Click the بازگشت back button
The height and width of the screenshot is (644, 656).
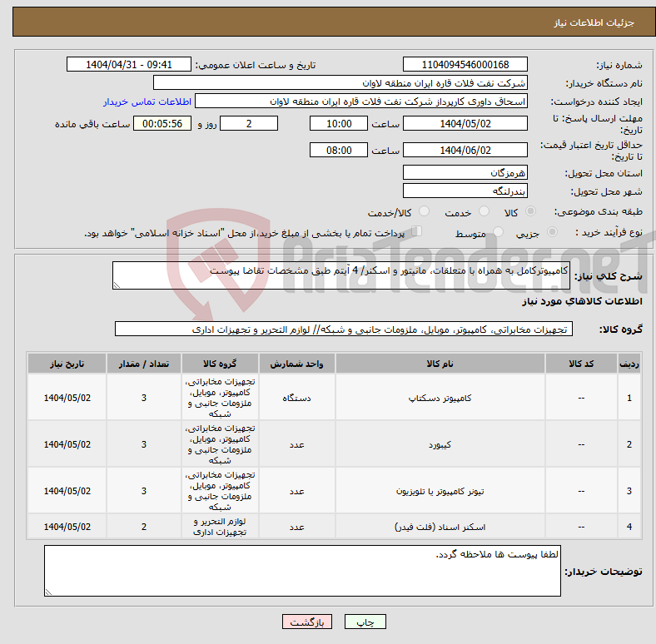[307, 622]
